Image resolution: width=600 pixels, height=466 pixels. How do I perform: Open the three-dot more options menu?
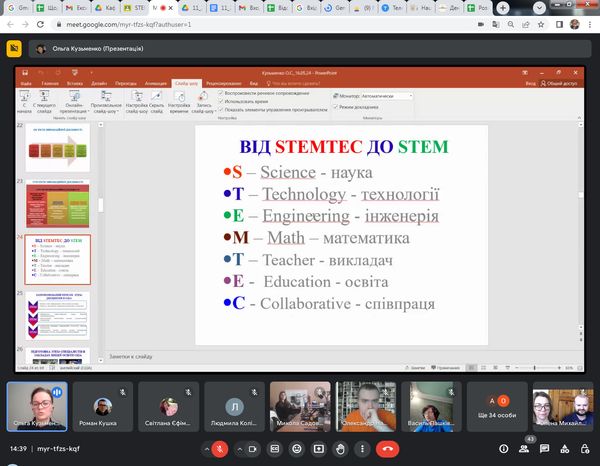click(361, 449)
